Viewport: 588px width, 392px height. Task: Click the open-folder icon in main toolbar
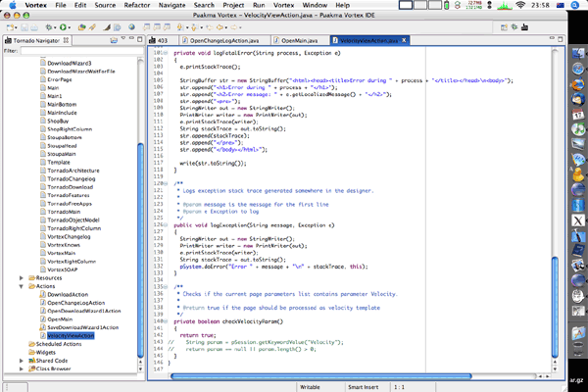pos(81,27)
